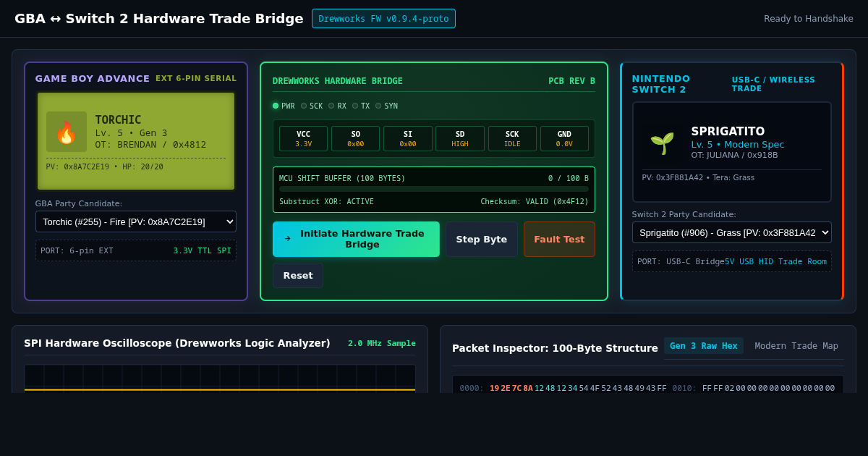This screenshot has width=868, height=456.
Task: Click the RX status LED indicator
Action: [x=331, y=106]
